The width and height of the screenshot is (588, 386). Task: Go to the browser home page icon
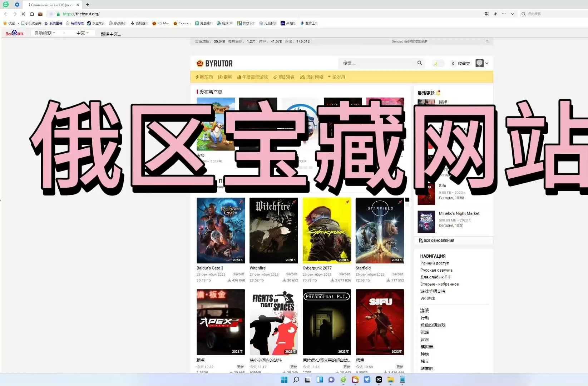(x=32, y=14)
